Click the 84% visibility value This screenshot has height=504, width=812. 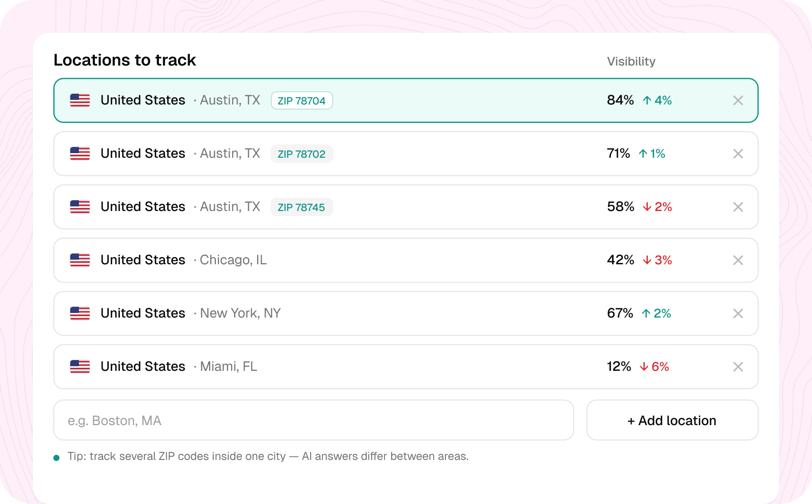pos(620,100)
